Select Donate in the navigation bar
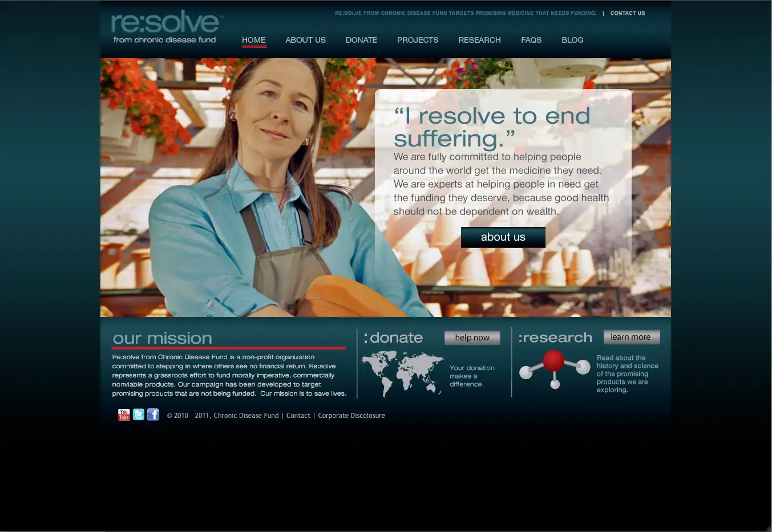Viewport: 772px width, 532px height. [361, 40]
